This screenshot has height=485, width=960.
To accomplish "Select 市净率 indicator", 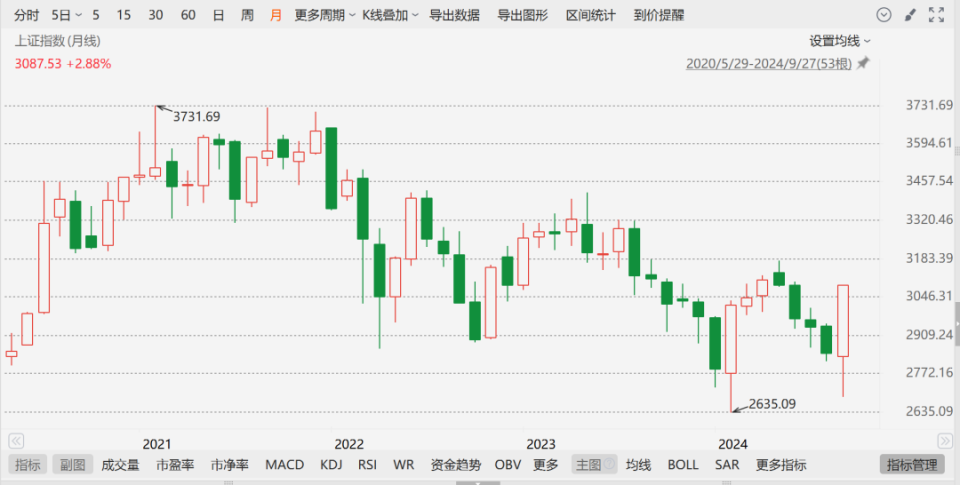I will pos(230,465).
